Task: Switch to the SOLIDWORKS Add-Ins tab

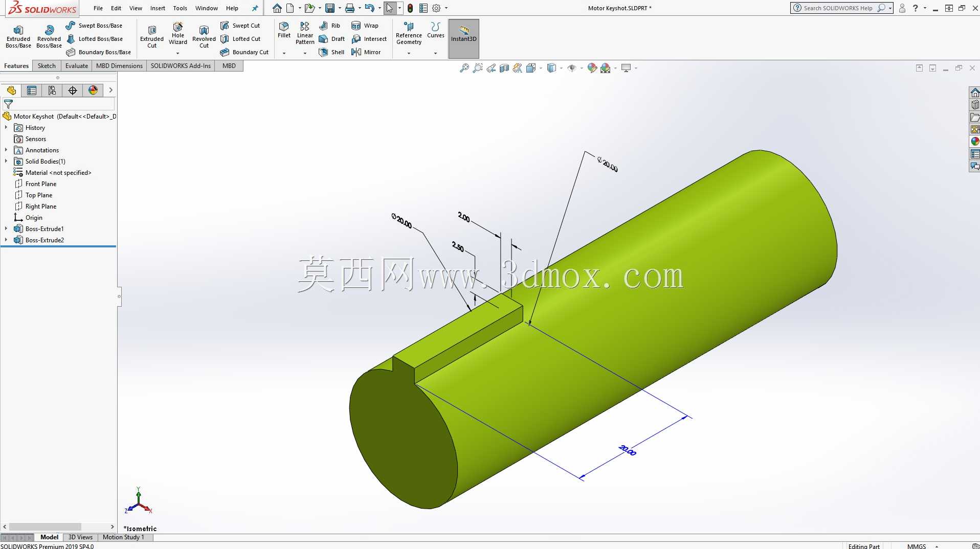Action: (x=181, y=66)
